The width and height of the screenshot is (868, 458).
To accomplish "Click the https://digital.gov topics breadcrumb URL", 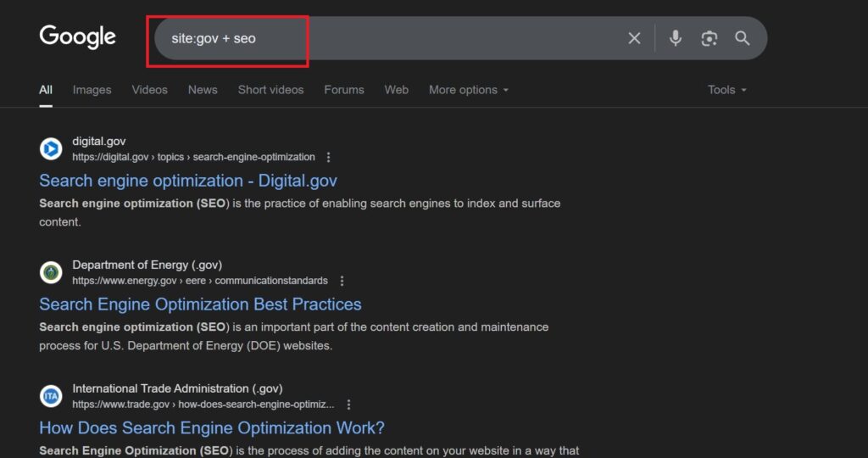I will (194, 157).
